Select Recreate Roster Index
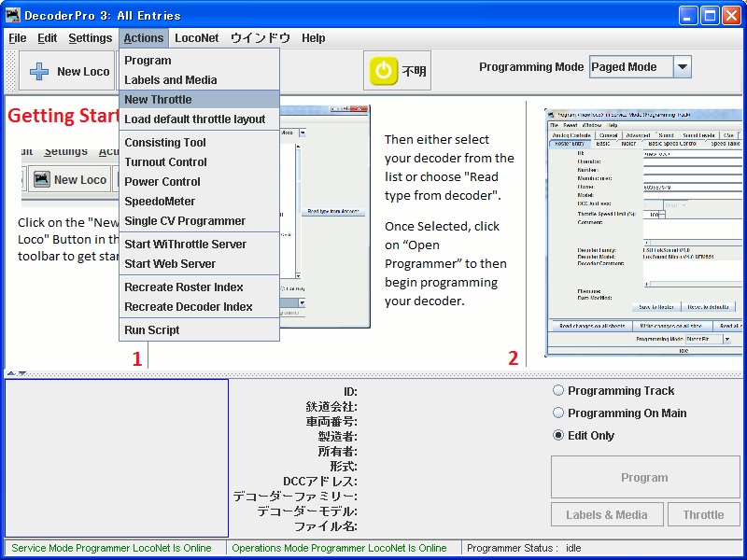This screenshot has height=560, width=747. click(199, 287)
